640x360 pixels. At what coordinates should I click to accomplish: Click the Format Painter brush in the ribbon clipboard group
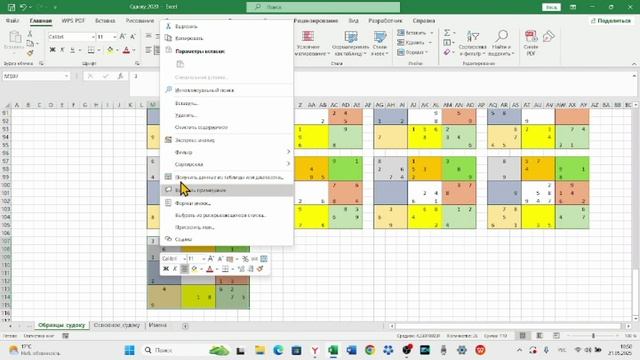coord(30,53)
